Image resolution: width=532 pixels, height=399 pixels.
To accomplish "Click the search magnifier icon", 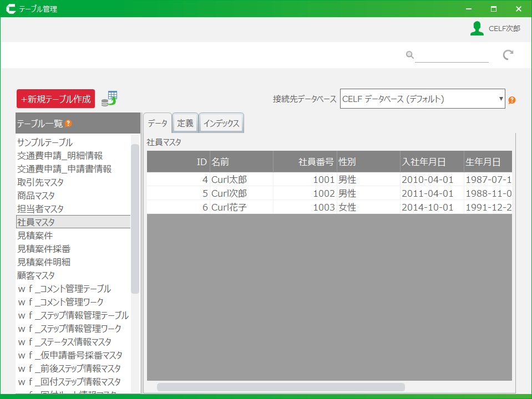I will pyautogui.click(x=409, y=55).
